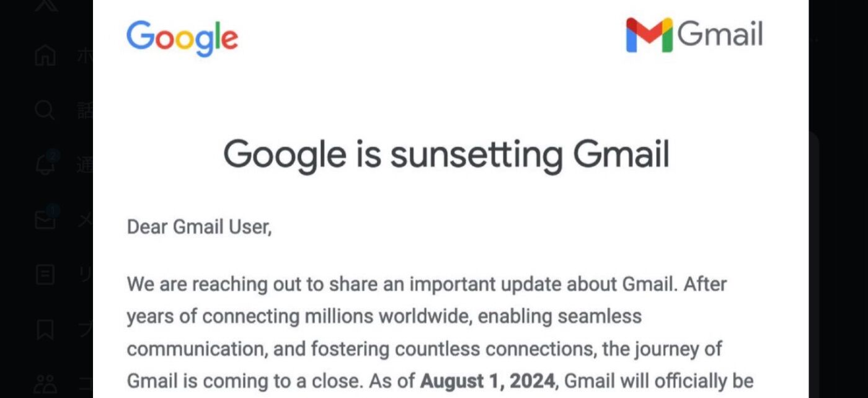Click the Gmail wordmark beside the M icon

pos(720,33)
